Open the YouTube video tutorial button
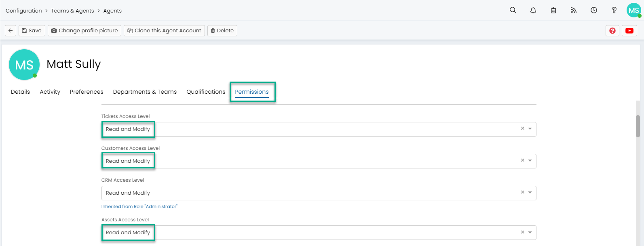Screen dimensions: 644x246 pyautogui.click(x=629, y=31)
